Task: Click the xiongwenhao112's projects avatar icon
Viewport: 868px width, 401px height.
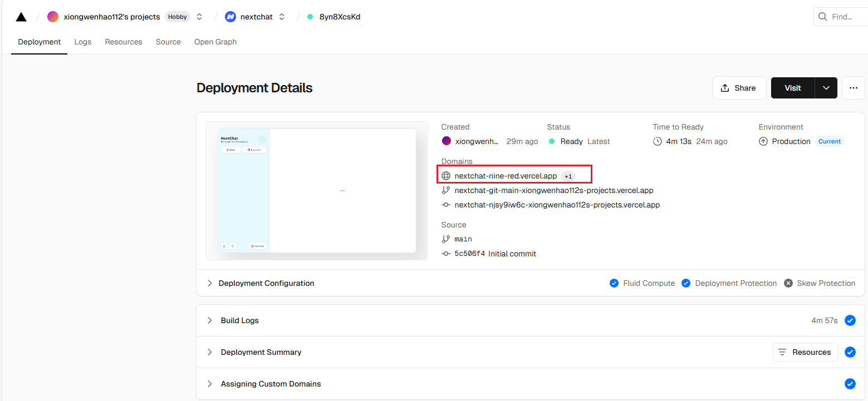Action: click(x=53, y=17)
